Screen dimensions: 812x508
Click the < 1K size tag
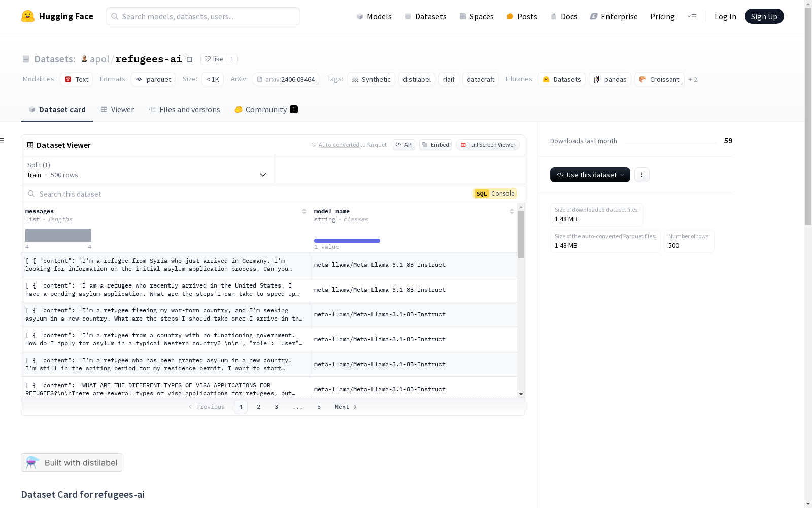point(213,79)
